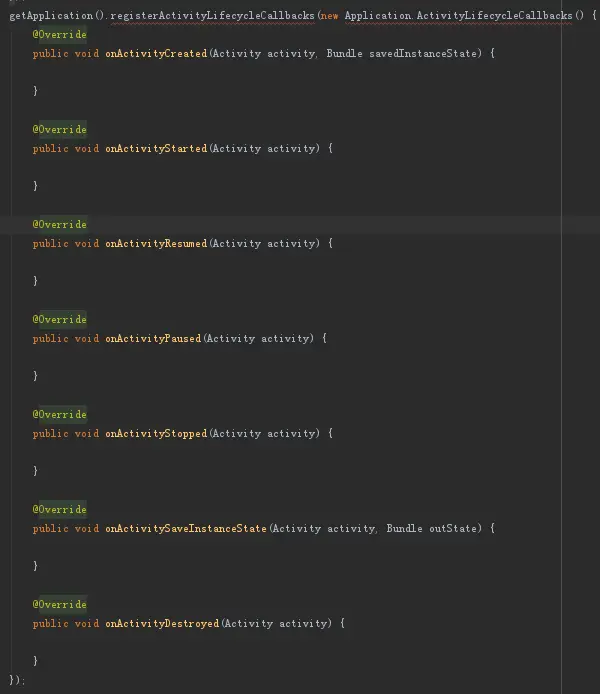Click the Bundle type in onActivityCreated

click(344, 54)
